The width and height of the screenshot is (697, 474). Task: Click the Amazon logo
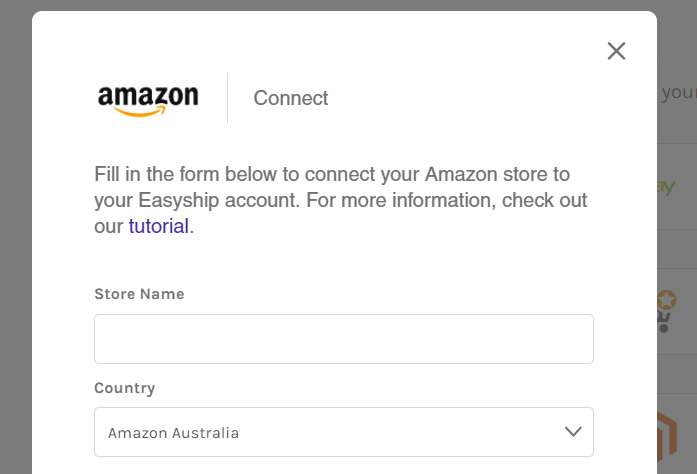[x=148, y=99]
